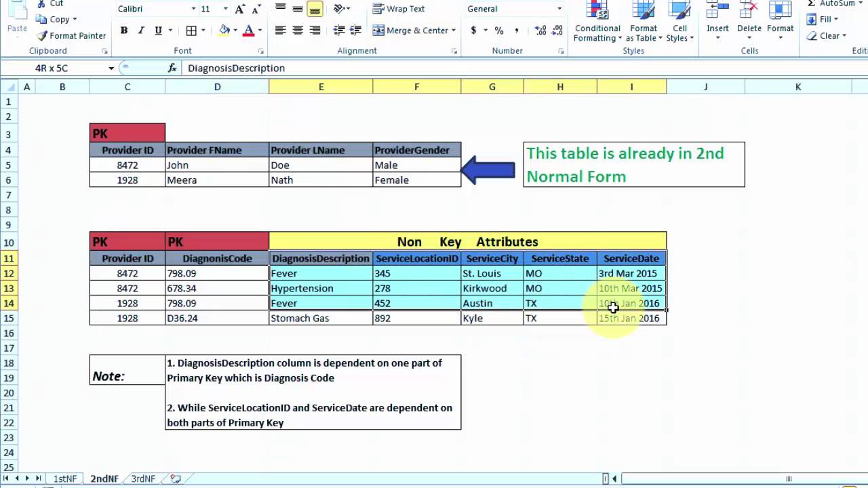Apply comma style

517,30
